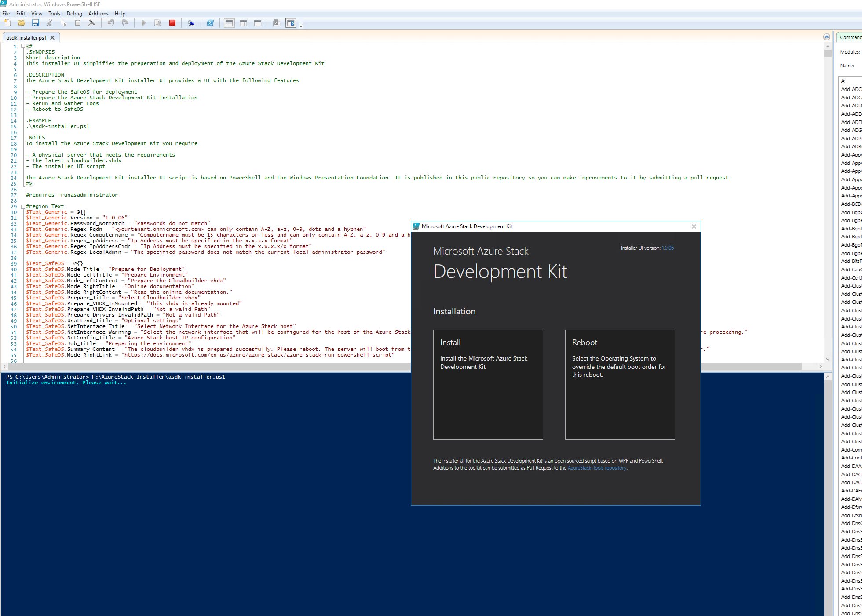Click the Clear Console Pane icon

click(x=92, y=23)
